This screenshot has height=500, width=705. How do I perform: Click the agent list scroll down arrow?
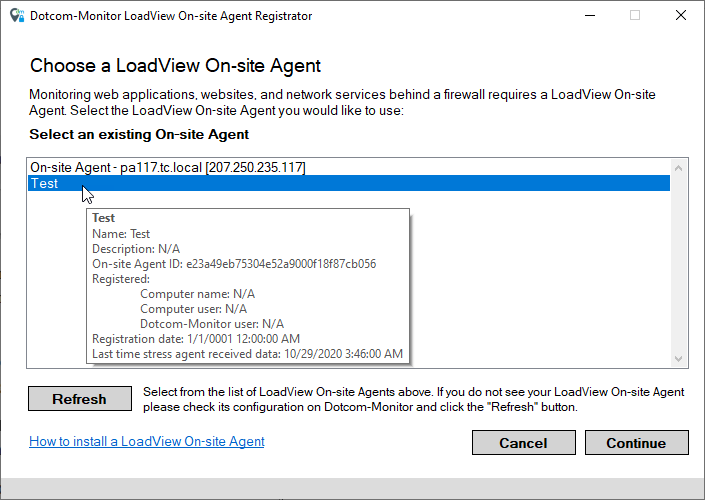pyautogui.click(x=679, y=359)
